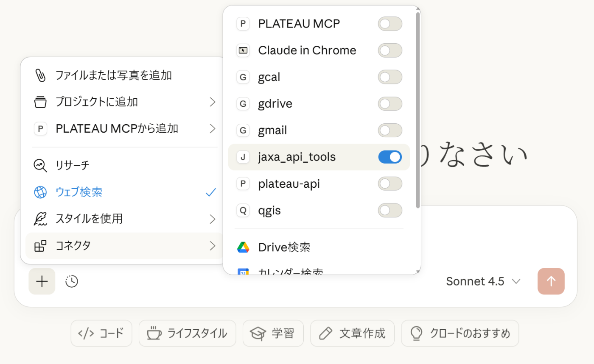Turn on the gcal toggle
594x364 pixels.
390,77
